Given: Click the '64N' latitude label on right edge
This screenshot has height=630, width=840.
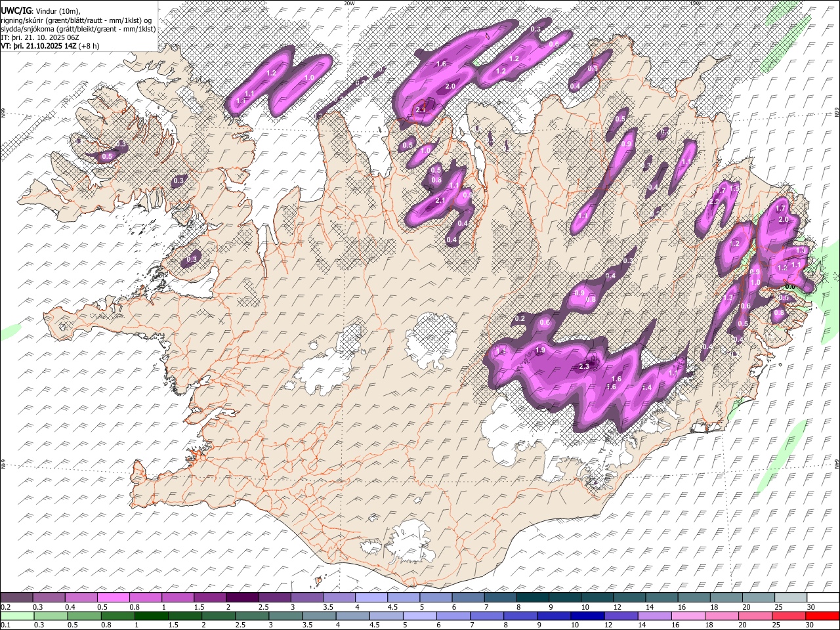Looking at the screenshot, I should (x=837, y=463).
